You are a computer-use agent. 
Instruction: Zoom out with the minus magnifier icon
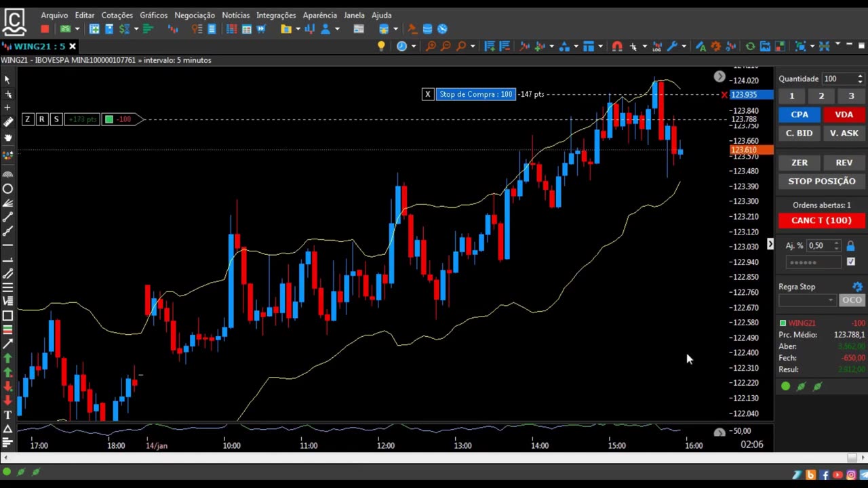click(446, 46)
